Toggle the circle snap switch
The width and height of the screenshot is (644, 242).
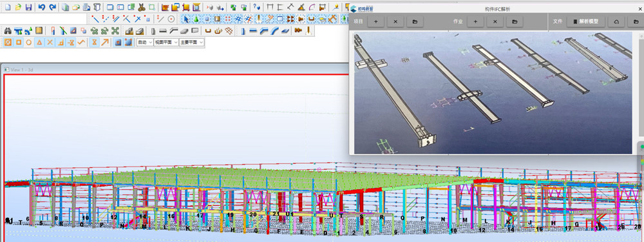coord(29,42)
